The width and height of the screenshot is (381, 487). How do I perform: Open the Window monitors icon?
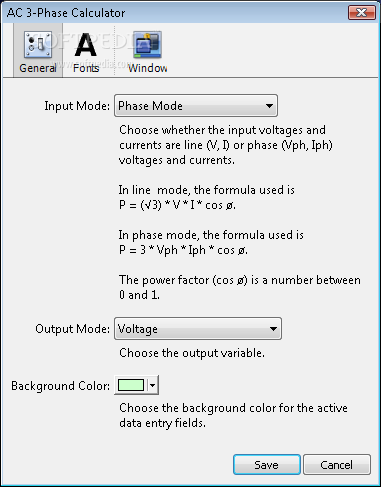click(x=147, y=45)
